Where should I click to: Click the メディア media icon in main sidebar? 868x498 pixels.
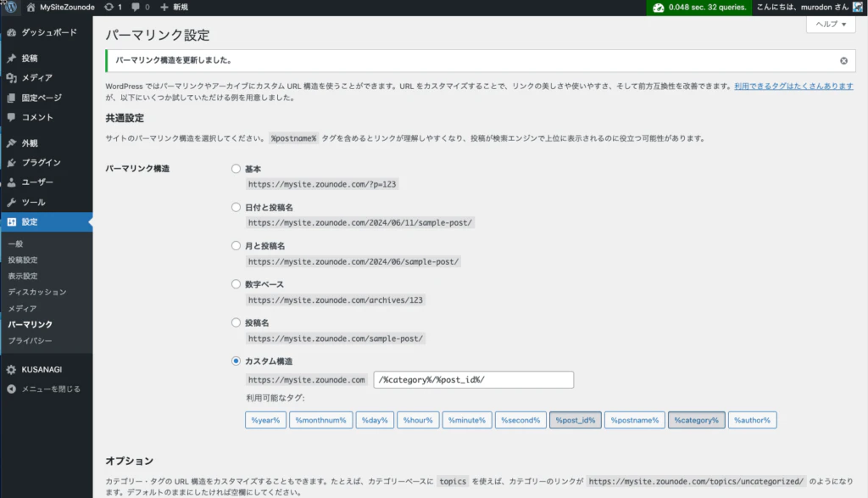point(12,78)
